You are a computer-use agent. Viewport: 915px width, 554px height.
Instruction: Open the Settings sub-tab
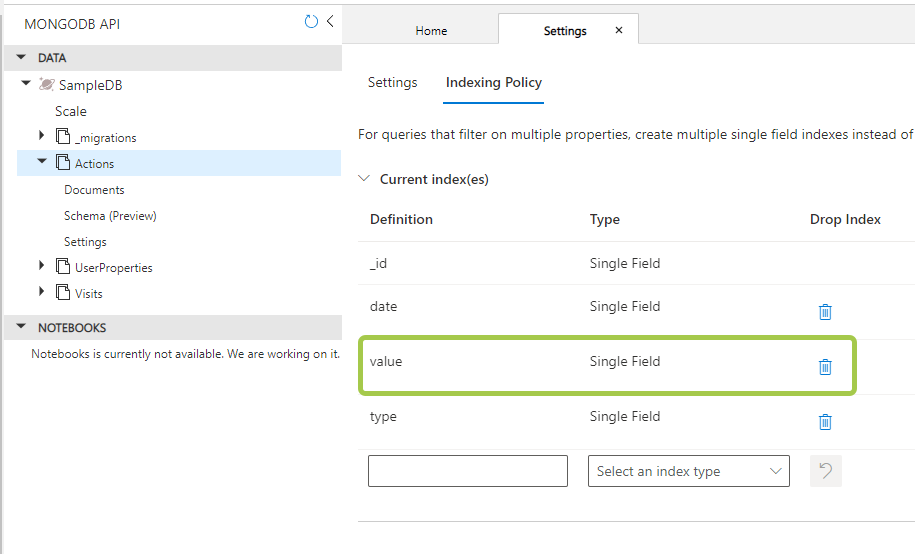[x=392, y=82]
